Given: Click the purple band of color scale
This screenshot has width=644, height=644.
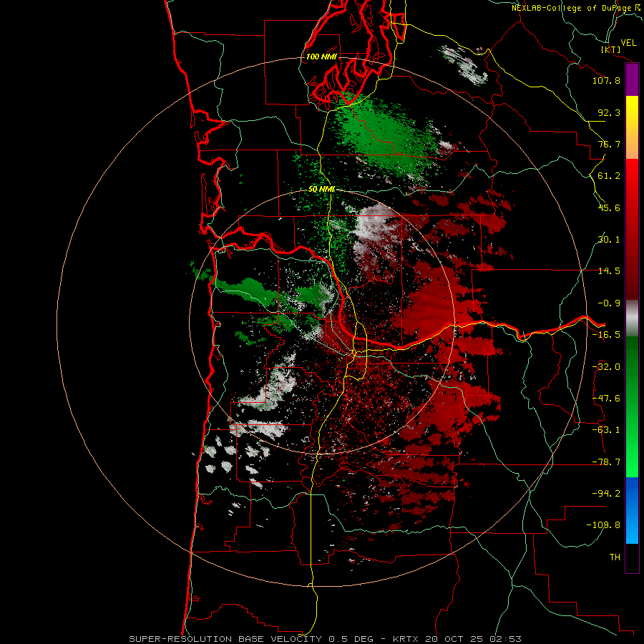Looking at the screenshot, I should click(x=632, y=80).
